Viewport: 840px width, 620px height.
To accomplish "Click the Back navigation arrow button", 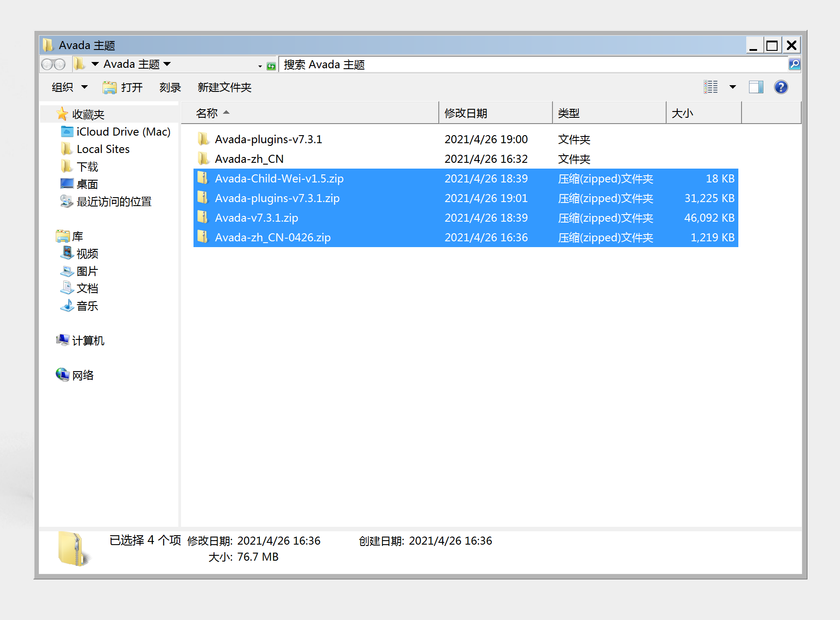I will 47,65.
